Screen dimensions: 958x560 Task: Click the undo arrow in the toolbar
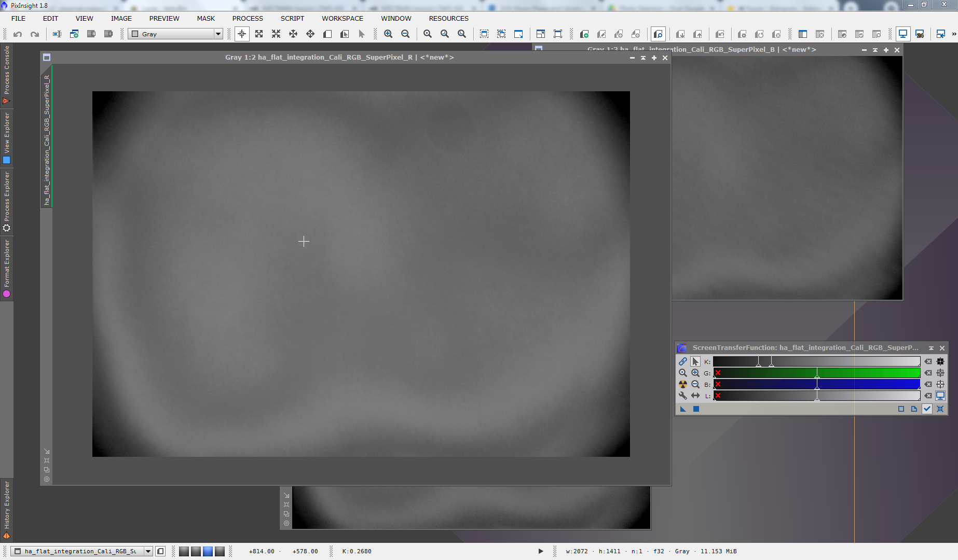(18, 34)
